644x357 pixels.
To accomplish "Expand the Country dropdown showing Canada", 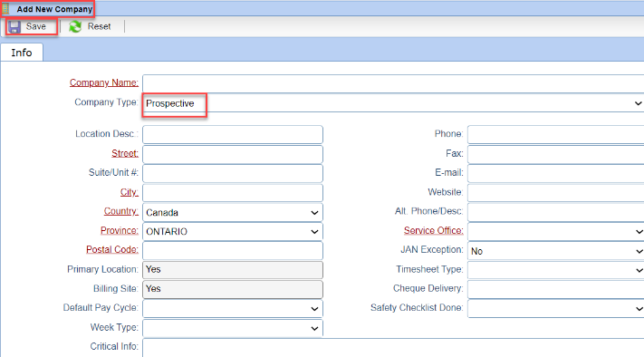I will (233, 212).
